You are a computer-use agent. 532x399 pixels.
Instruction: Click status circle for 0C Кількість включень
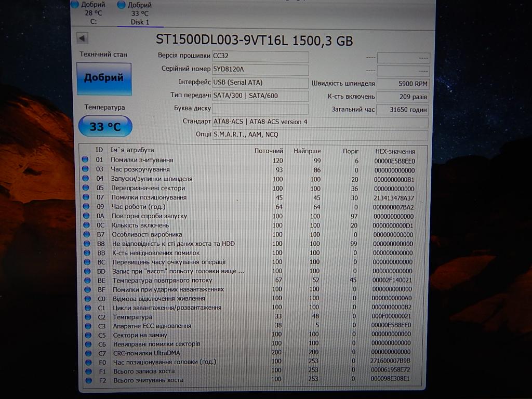(86, 225)
